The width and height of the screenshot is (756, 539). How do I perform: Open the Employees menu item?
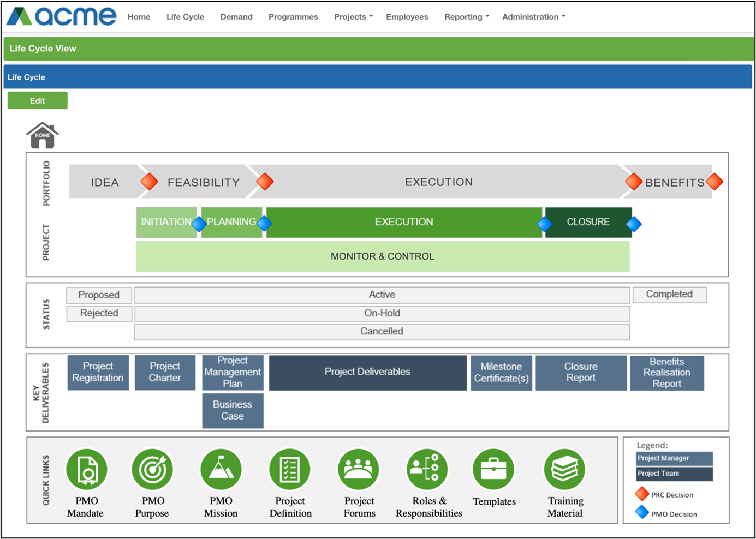(x=407, y=17)
